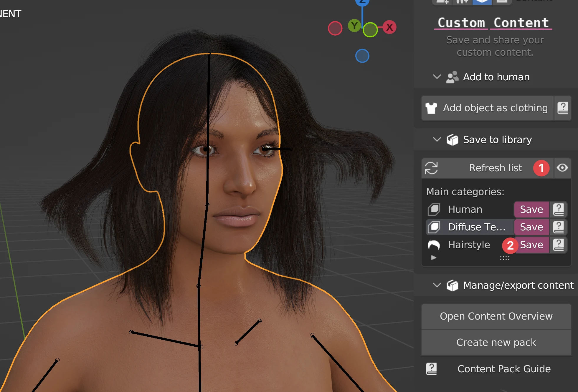
Task: Click the green Y axis gizmo handle
Action: click(354, 26)
